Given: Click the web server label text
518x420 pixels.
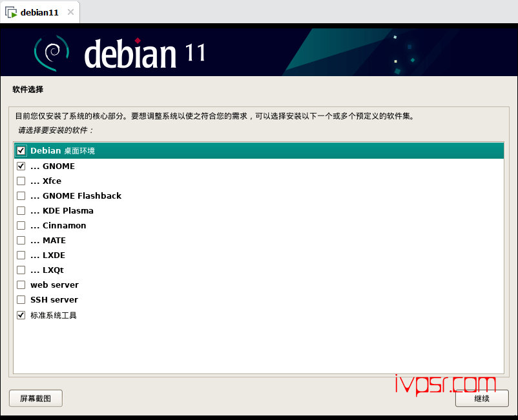Looking at the screenshot, I should coord(54,285).
